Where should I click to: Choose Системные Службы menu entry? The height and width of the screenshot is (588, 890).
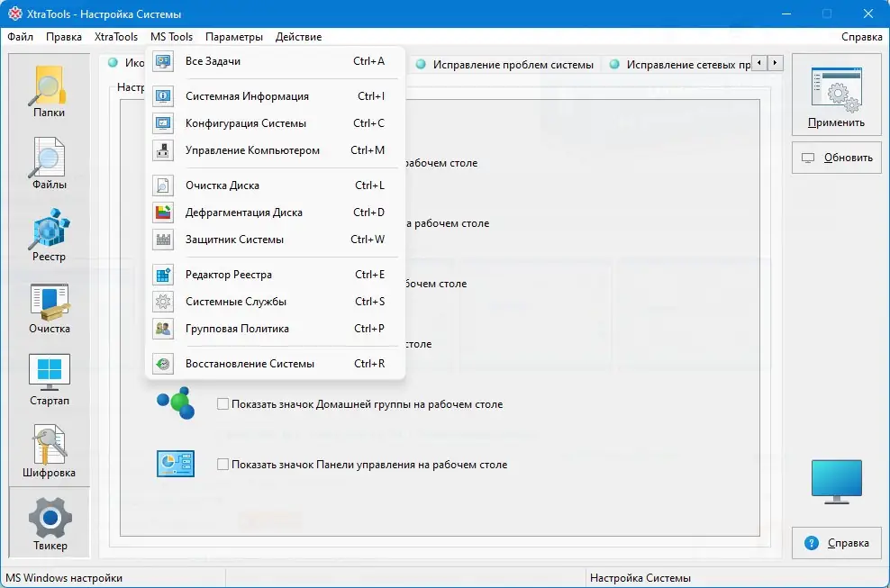tap(276, 302)
